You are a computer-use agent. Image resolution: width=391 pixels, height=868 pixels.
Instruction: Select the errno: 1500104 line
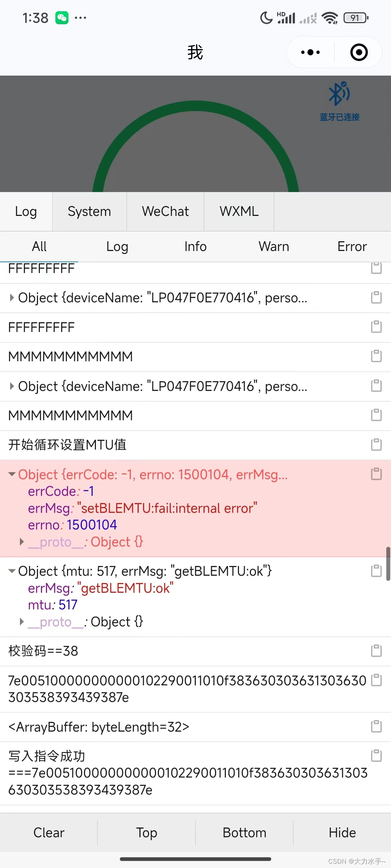coord(72,525)
